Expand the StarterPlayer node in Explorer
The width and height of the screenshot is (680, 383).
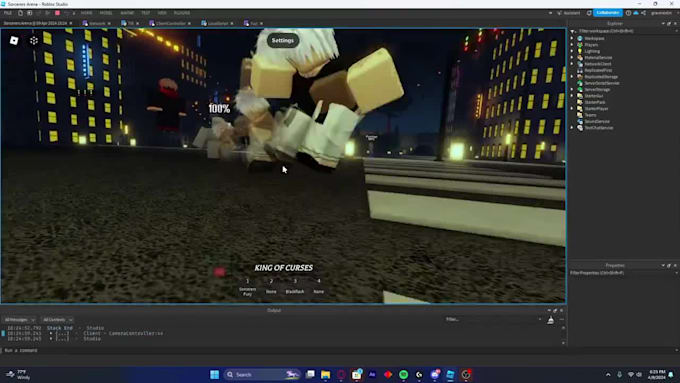(x=572, y=108)
